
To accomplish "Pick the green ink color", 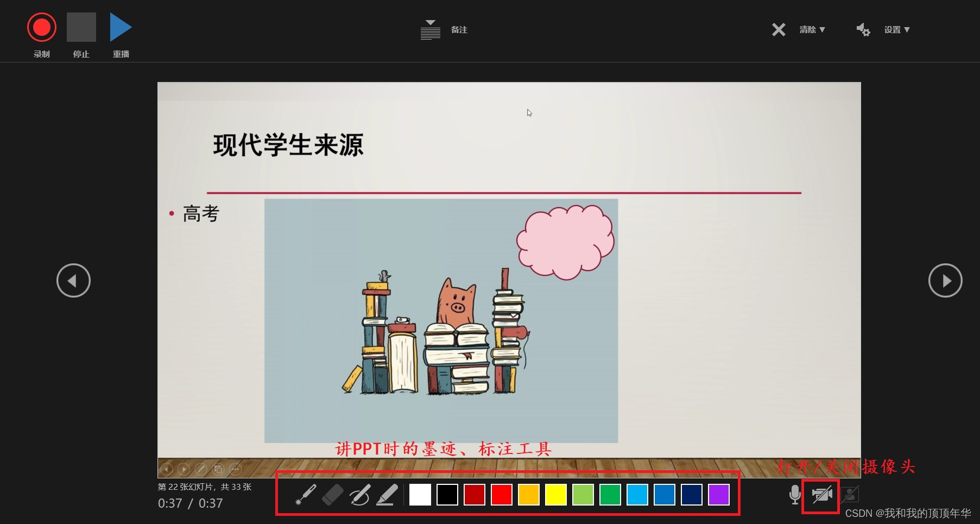I will pyautogui.click(x=610, y=495).
